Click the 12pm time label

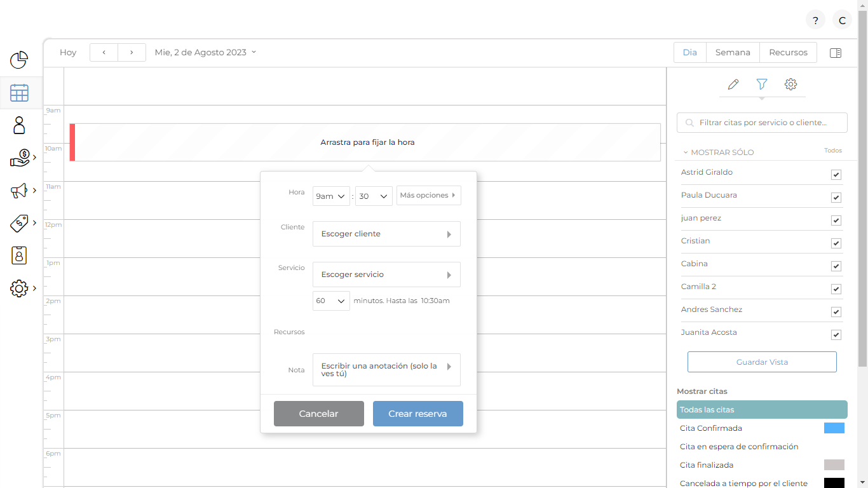pos(53,224)
